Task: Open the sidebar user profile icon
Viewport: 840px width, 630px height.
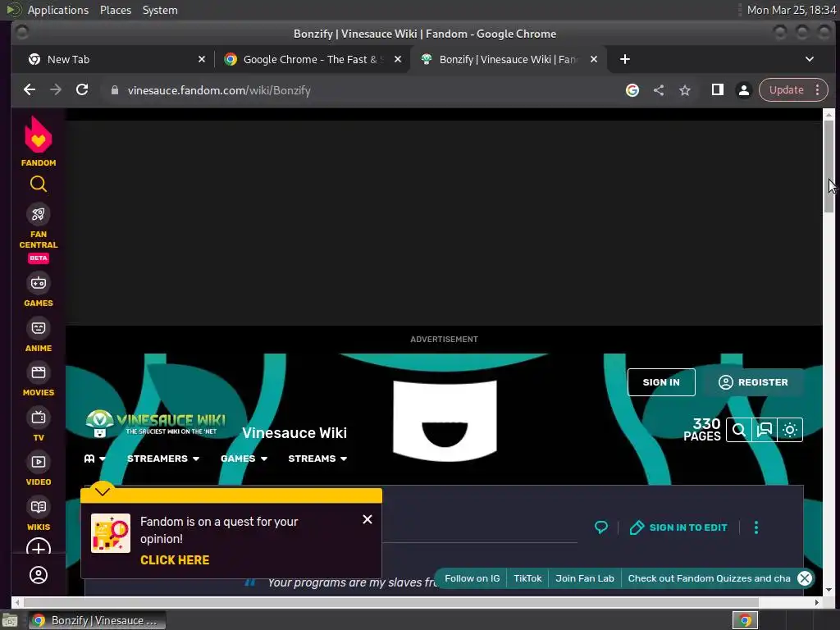Action: pos(38,575)
